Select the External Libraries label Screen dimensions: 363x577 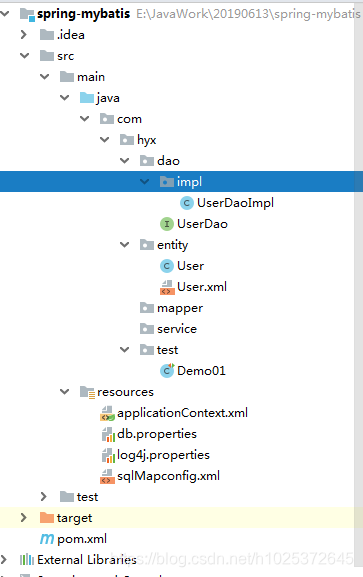tap(87, 560)
